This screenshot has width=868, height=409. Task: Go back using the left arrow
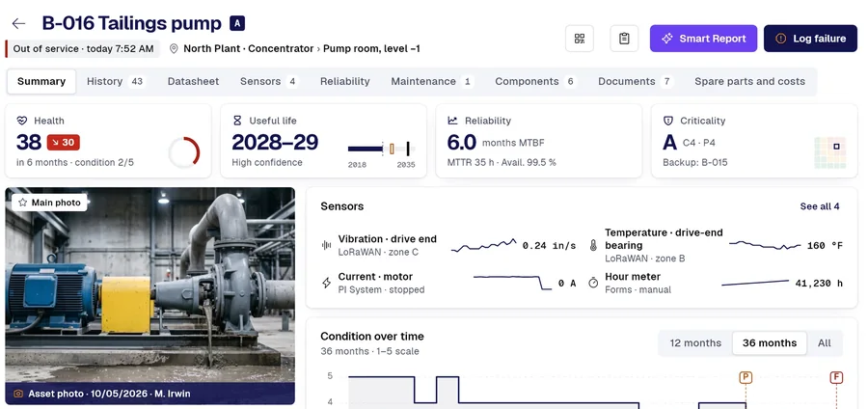pos(19,23)
